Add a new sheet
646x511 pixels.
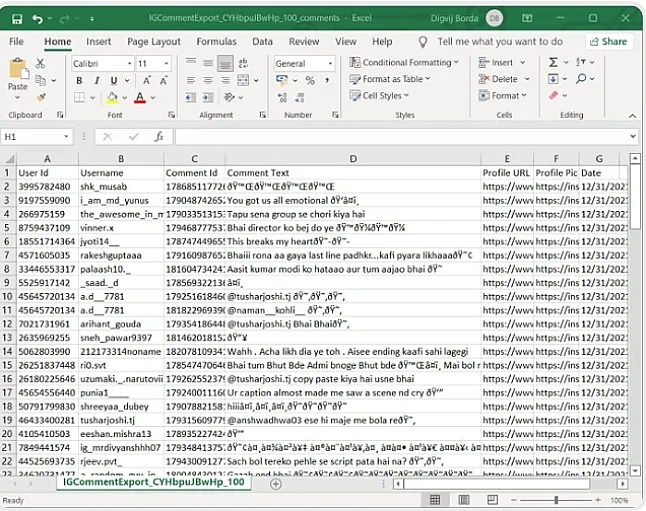[x=276, y=484]
